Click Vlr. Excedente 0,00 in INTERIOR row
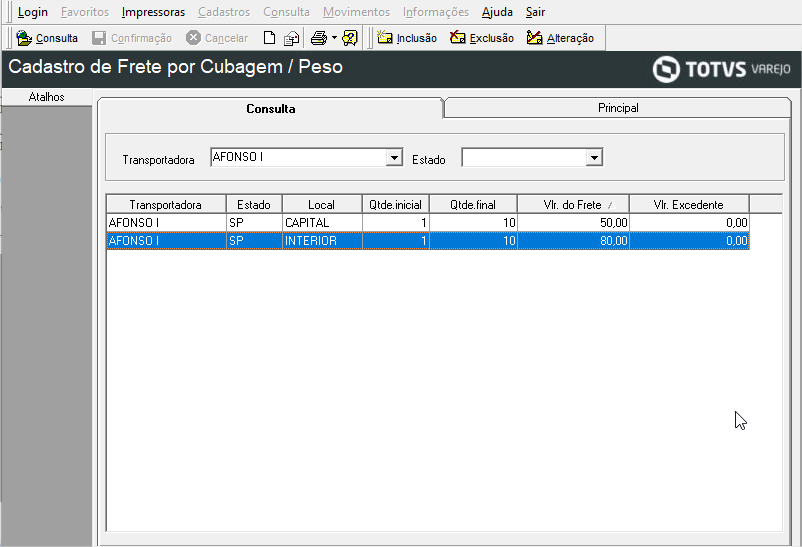This screenshot has height=547, width=802. [689, 240]
